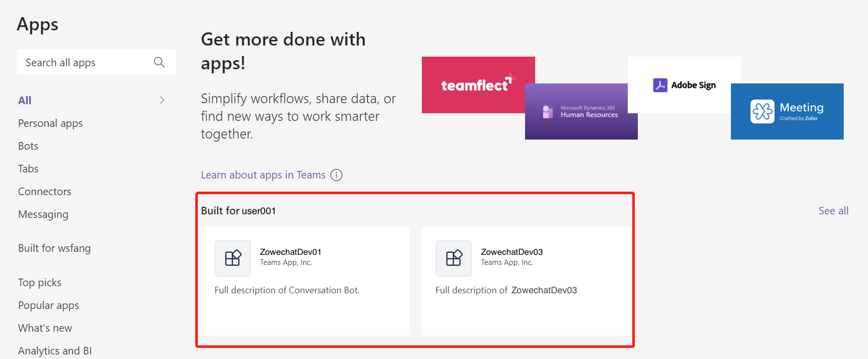This screenshot has height=359, width=868.
Task: Expand the All category chevron
Action: click(x=162, y=100)
